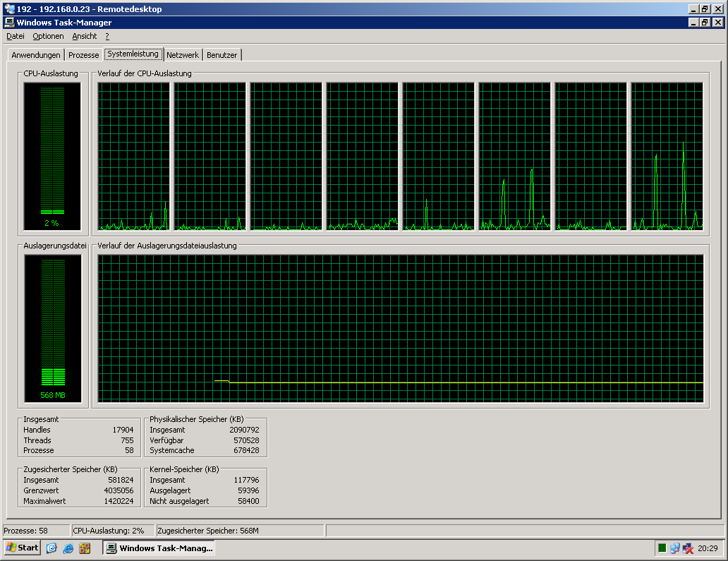This screenshot has height=561, width=728.
Task: Expand the Ansicht menu
Action: tap(85, 36)
